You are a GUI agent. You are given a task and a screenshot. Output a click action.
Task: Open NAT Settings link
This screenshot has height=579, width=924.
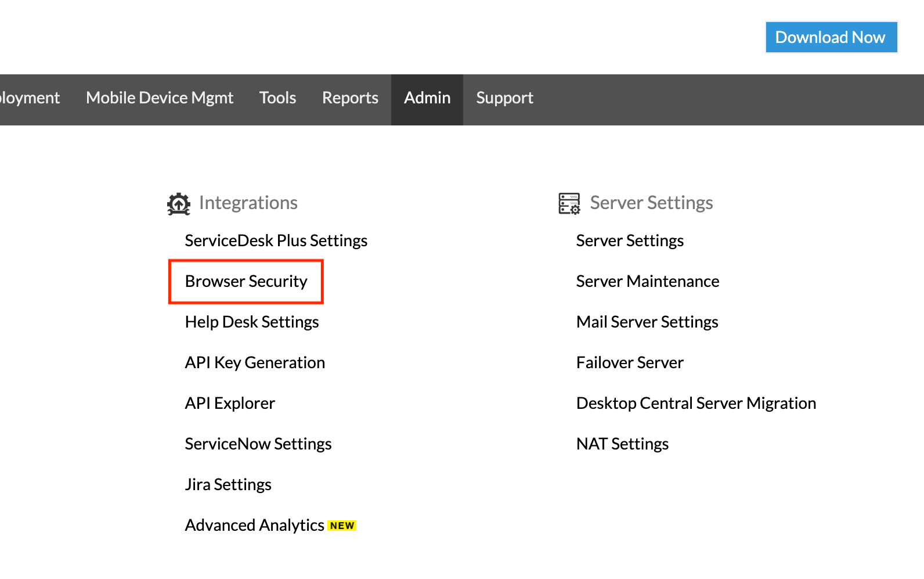622,444
